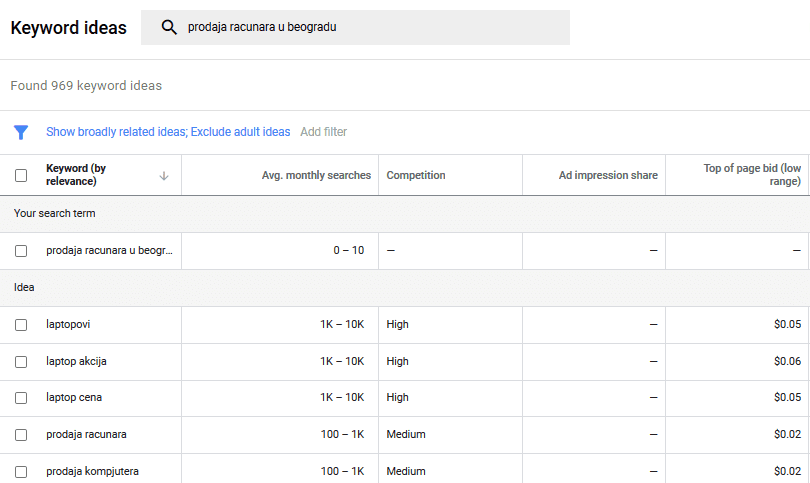The image size is (810, 483).
Task: Check the 'prodaja racunara u beogr...' row checkbox
Action: 21,251
